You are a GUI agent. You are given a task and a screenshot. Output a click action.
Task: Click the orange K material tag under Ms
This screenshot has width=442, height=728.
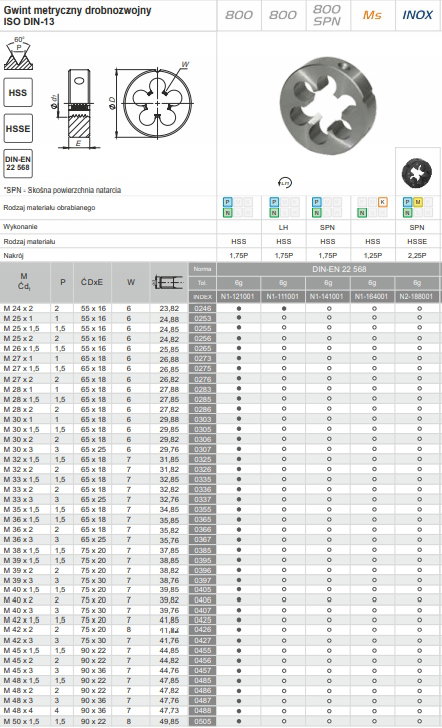[x=383, y=202]
